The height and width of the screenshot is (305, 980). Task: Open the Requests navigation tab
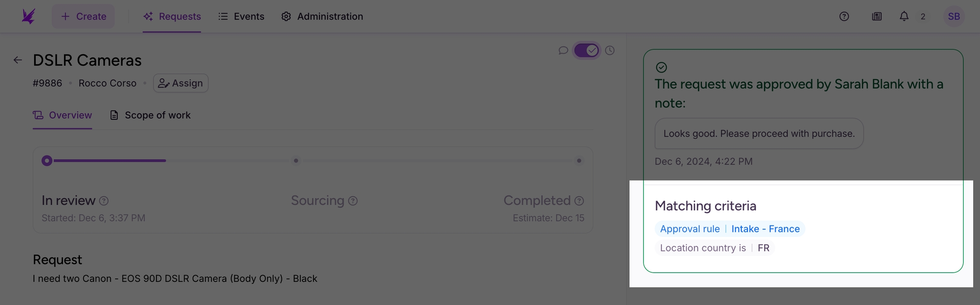tap(172, 16)
